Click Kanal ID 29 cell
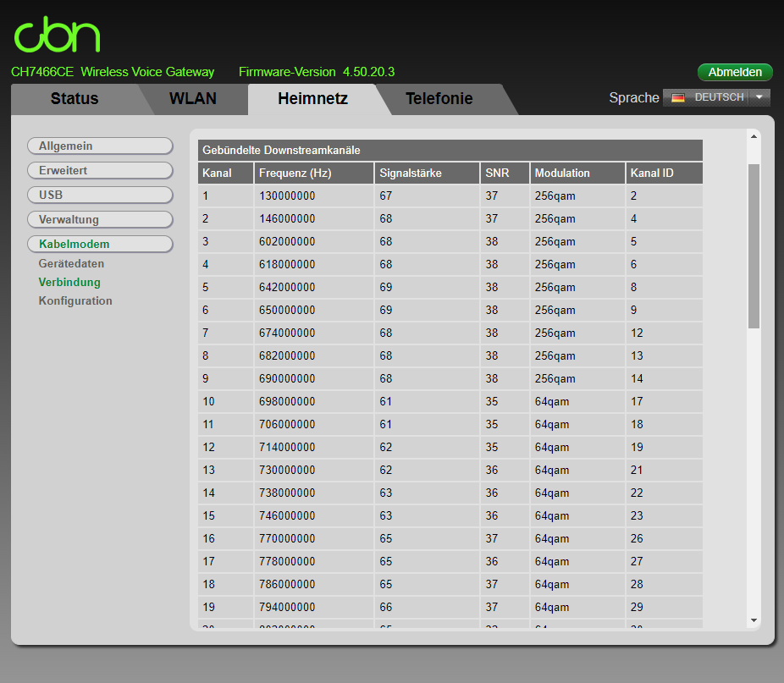Image resolution: width=784 pixels, height=683 pixels. [665, 607]
